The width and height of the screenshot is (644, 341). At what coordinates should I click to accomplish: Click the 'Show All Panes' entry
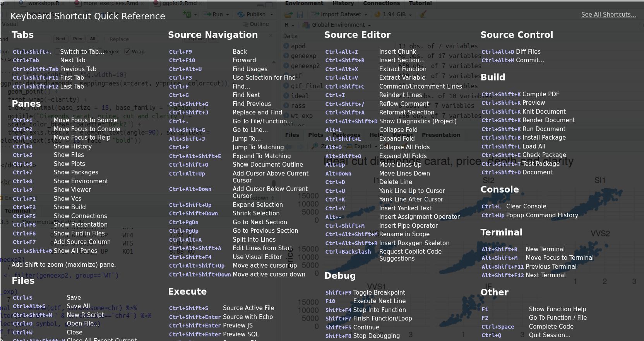(x=75, y=251)
